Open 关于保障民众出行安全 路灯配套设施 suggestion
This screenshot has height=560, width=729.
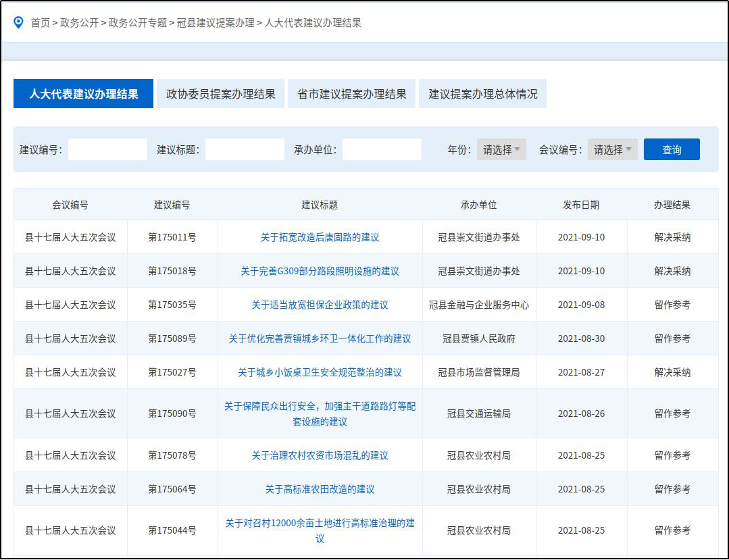tap(320, 413)
